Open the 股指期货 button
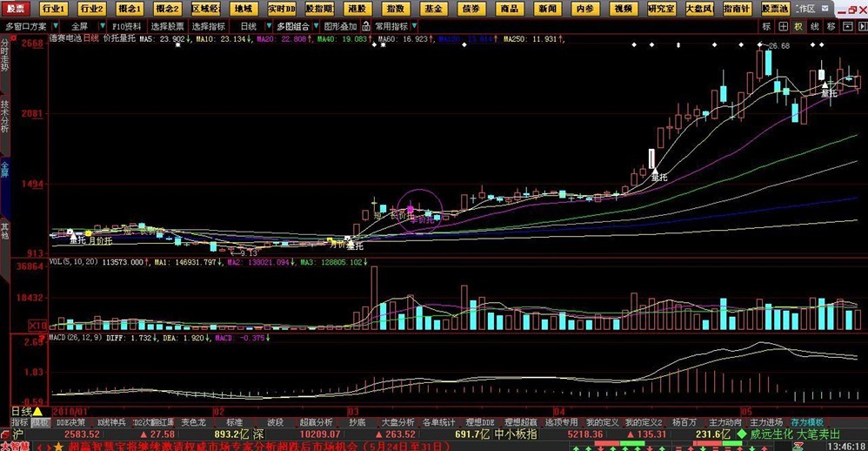 pyautogui.click(x=319, y=9)
